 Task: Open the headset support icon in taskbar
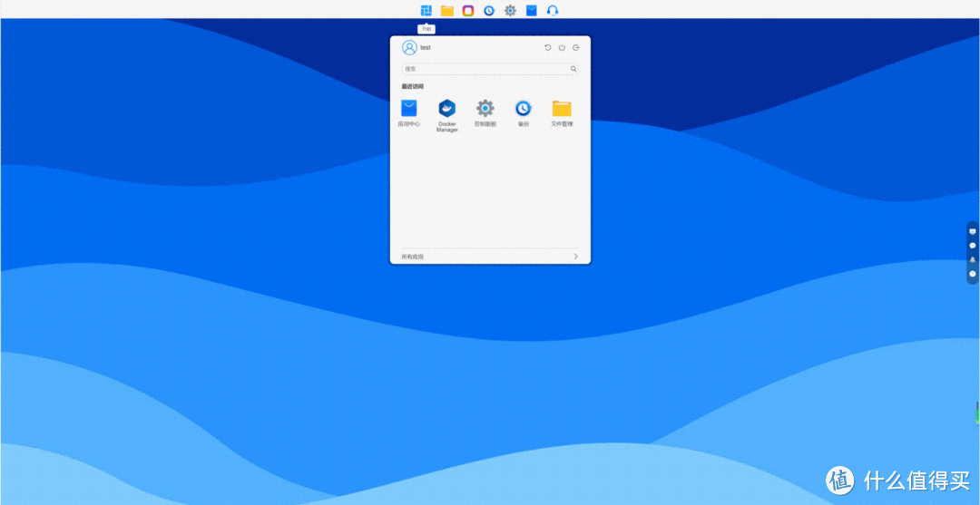coord(553,11)
